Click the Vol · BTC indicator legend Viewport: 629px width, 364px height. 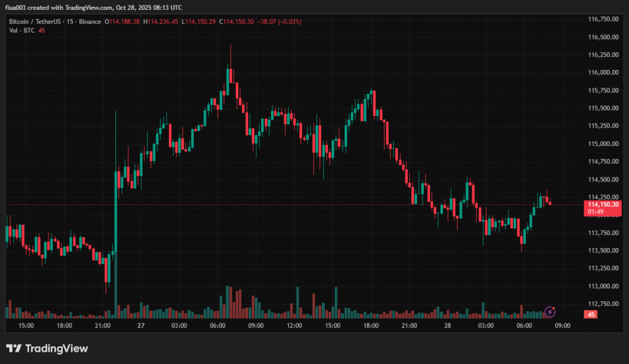pos(21,29)
